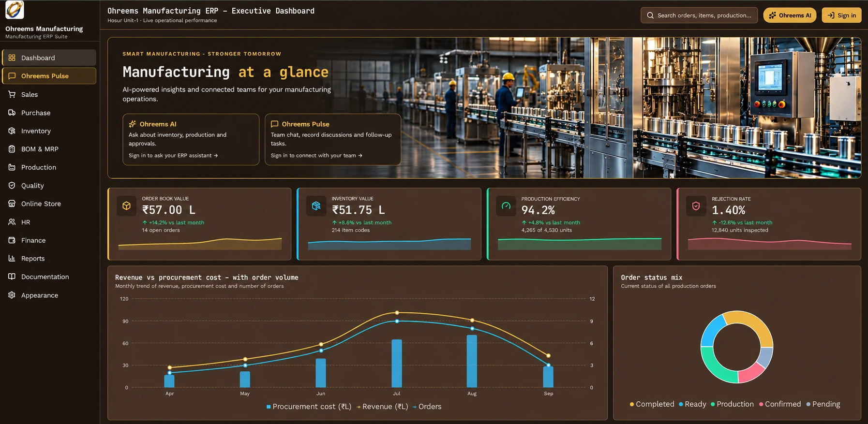
Task: Open BOM & MRP page
Action: click(49, 149)
